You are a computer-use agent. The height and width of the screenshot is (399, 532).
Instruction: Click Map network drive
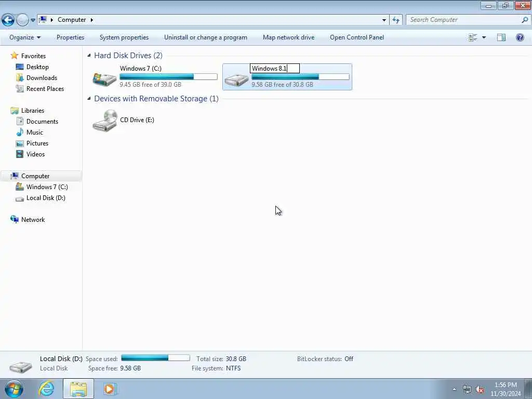pyautogui.click(x=288, y=37)
